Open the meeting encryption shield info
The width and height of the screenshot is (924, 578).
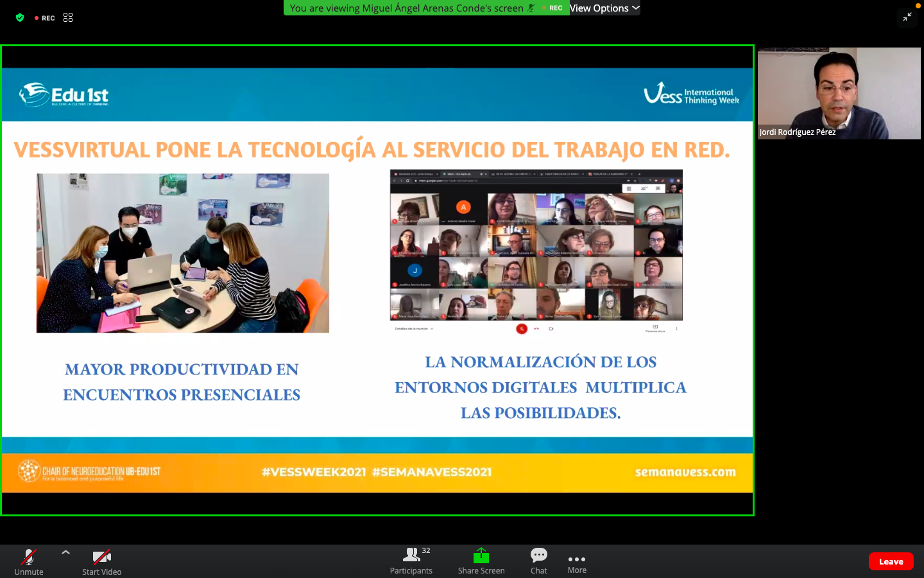tap(20, 18)
